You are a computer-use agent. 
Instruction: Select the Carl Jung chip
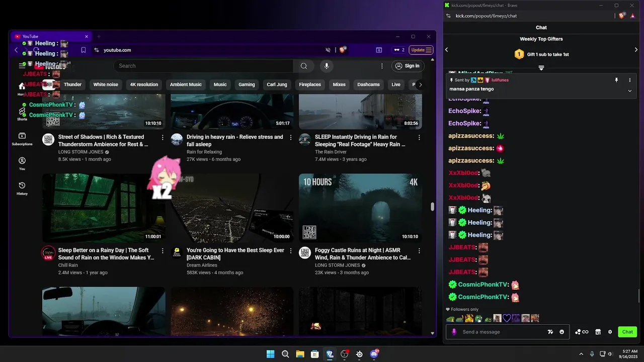tap(277, 84)
